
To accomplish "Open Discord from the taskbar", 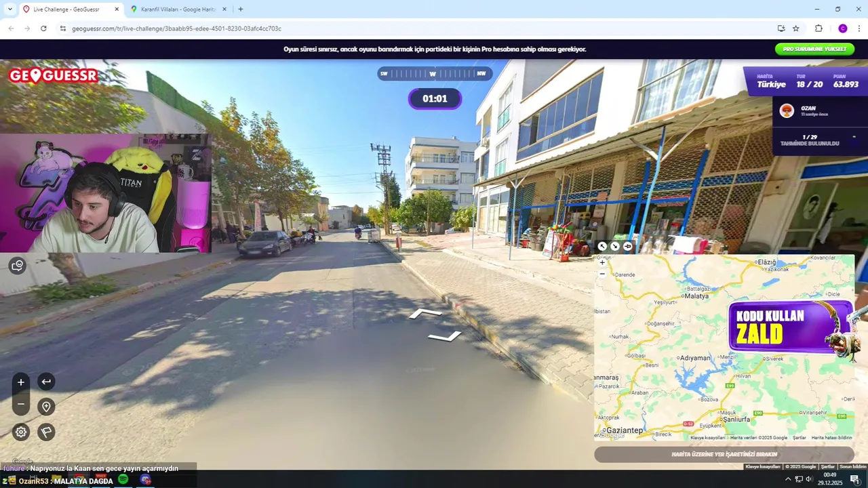I will 146,479.
